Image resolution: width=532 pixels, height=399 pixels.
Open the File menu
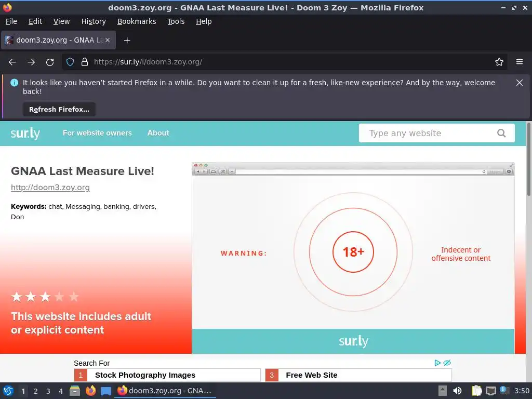pyautogui.click(x=11, y=21)
